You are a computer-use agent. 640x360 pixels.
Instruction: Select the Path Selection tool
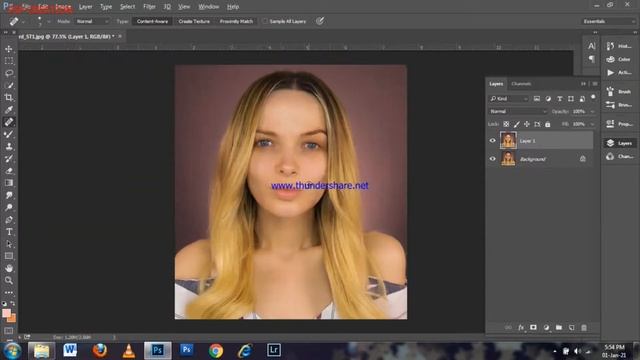[9, 244]
